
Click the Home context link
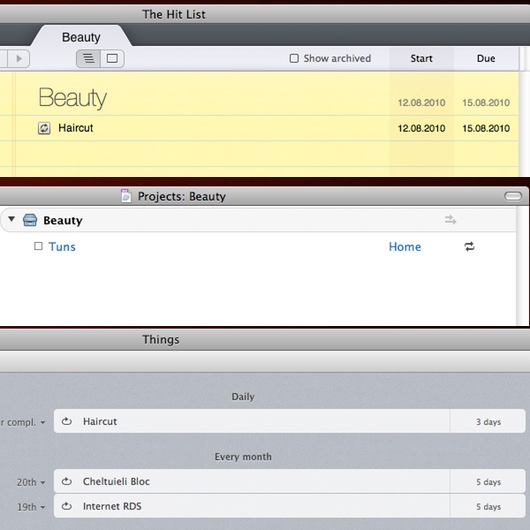[x=405, y=247]
